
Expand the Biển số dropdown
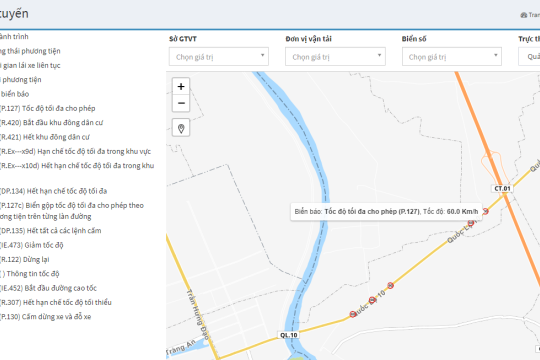tap(452, 56)
